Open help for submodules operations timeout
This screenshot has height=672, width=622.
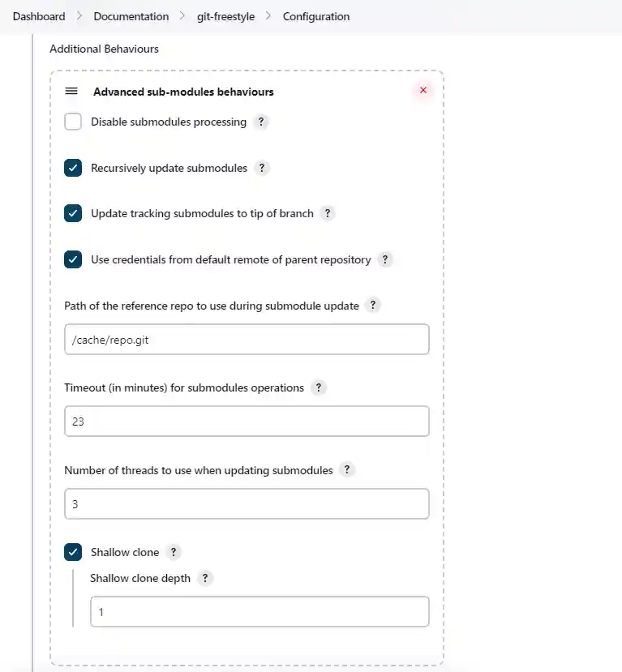318,388
